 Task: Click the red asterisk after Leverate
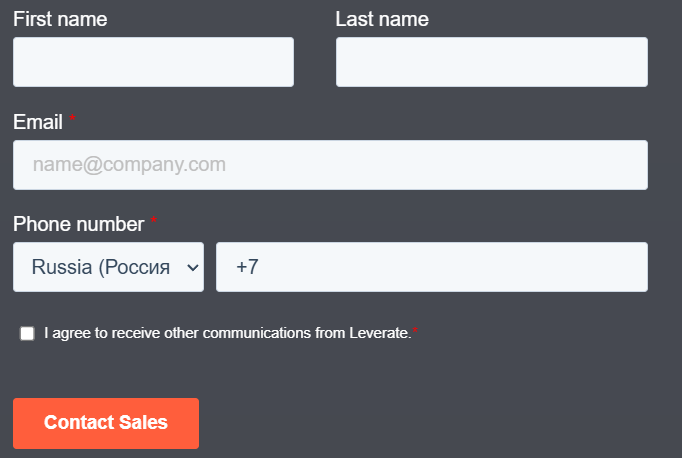point(416,331)
